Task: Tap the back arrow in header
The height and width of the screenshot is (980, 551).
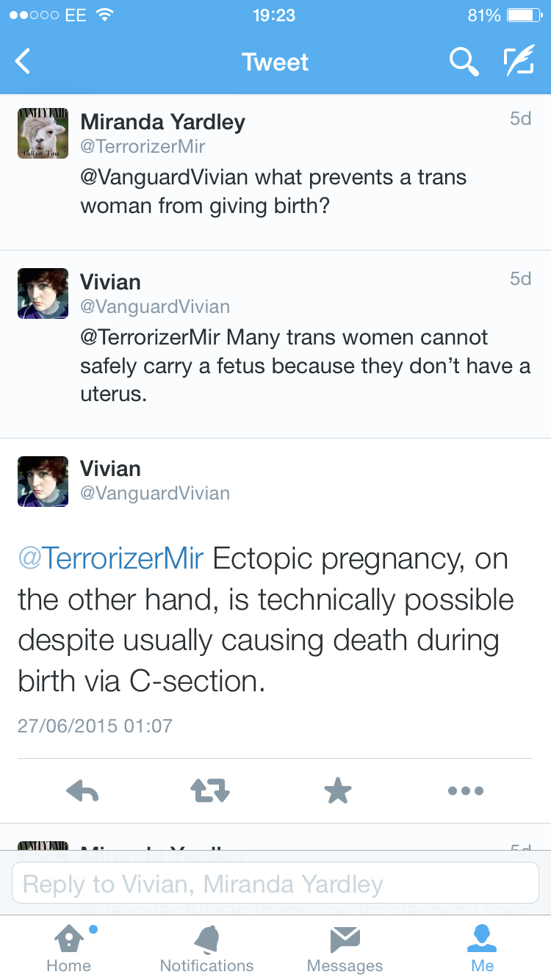Action: tap(24, 62)
